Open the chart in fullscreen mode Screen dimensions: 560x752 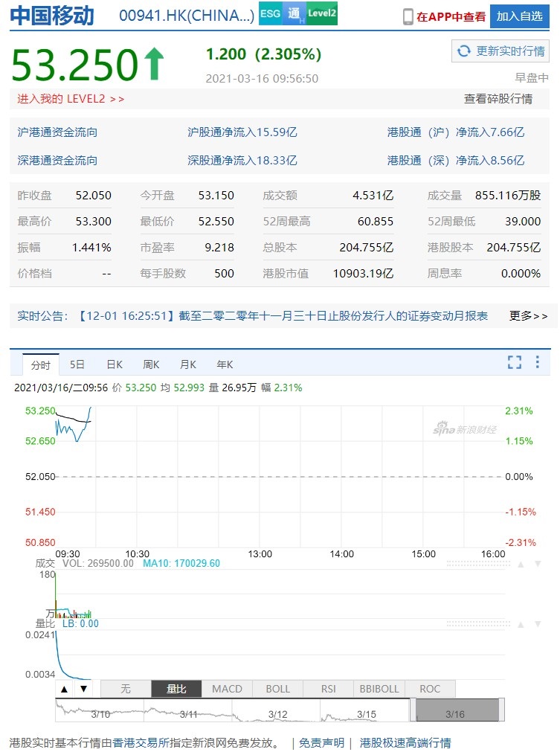[x=515, y=362]
